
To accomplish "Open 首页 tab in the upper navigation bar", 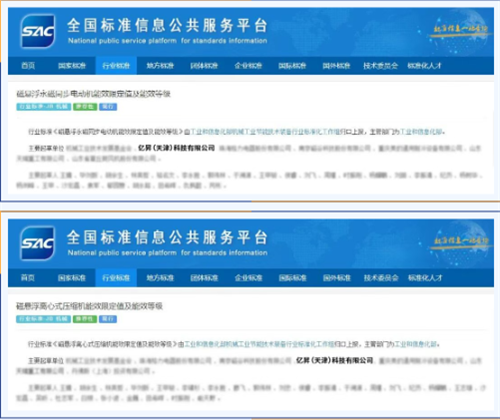I will click(28, 66).
